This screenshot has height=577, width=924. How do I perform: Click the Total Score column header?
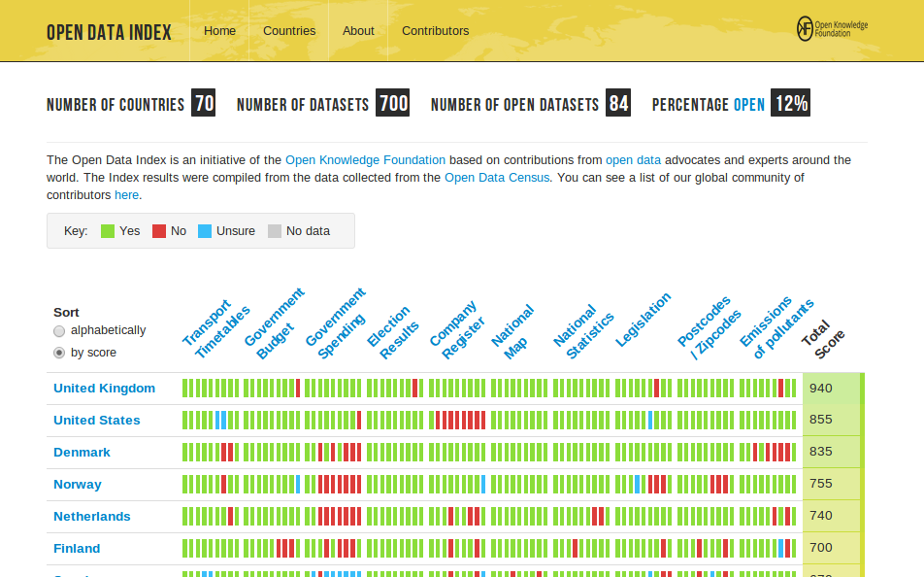click(823, 340)
